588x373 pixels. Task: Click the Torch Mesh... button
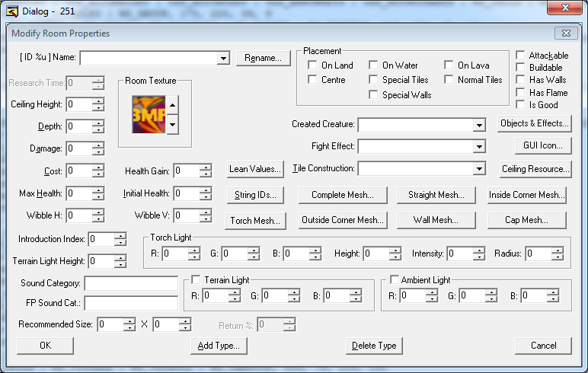255,221
